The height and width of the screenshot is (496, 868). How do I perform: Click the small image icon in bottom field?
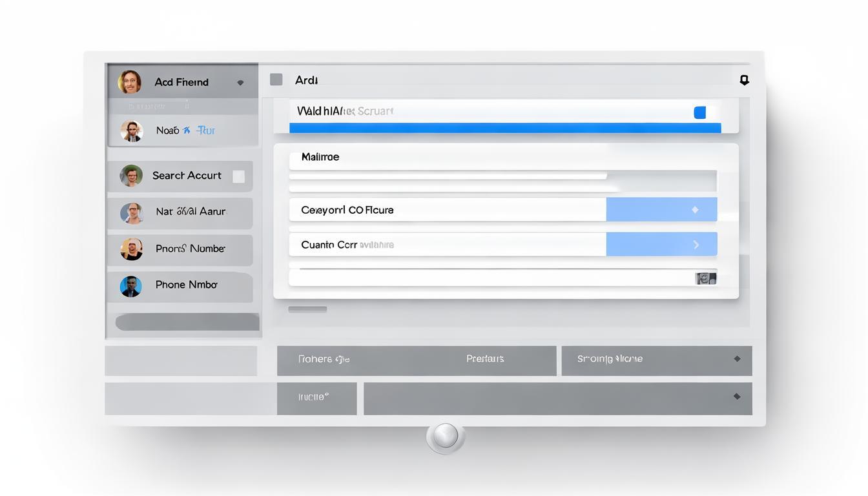[705, 278]
